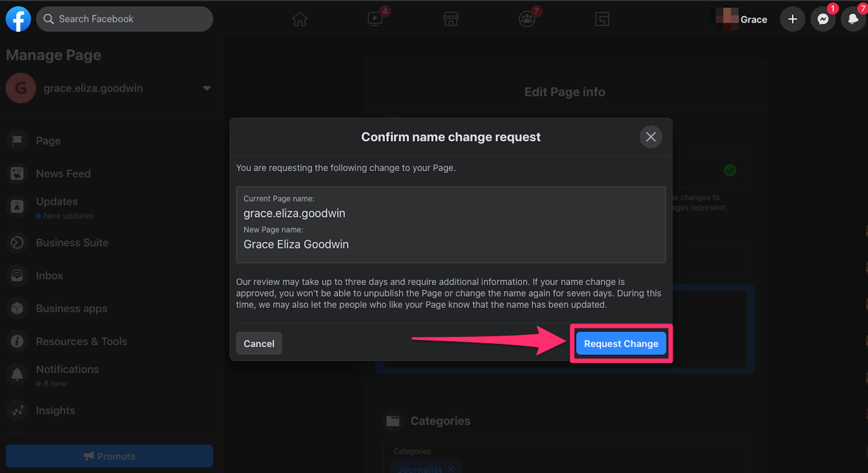Screen dimensions: 868x473
Task: Click Cancel in the name change dialog
Action: click(259, 343)
